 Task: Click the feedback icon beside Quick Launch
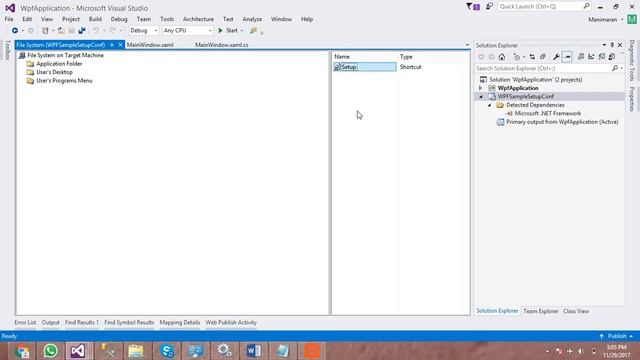click(x=489, y=7)
